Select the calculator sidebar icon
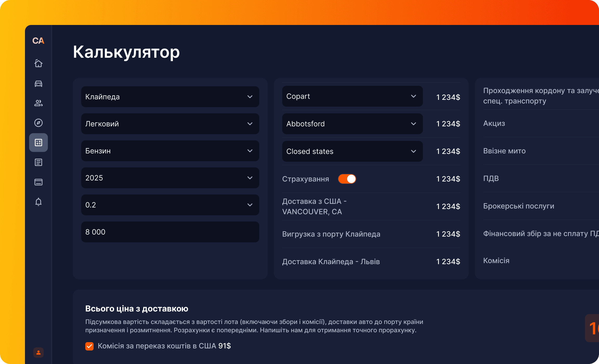The image size is (599, 364). pyautogui.click(x=38, y=142)
